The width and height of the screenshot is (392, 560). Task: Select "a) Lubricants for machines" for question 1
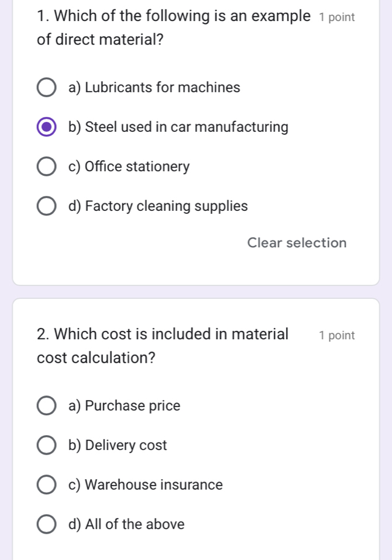pos(46,87)
